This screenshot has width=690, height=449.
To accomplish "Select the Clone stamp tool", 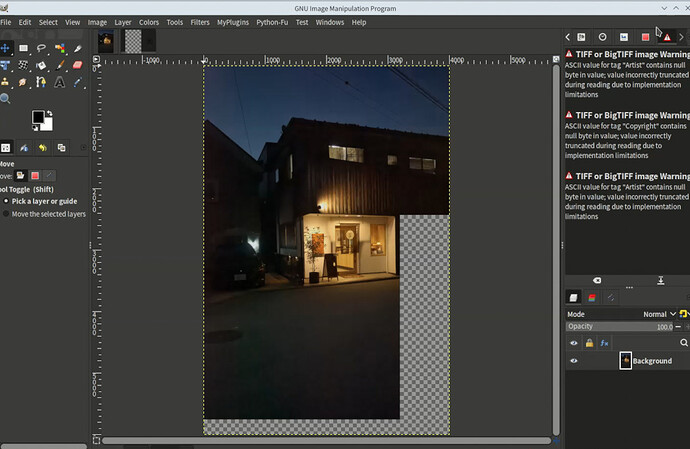I will coord(5,82).
